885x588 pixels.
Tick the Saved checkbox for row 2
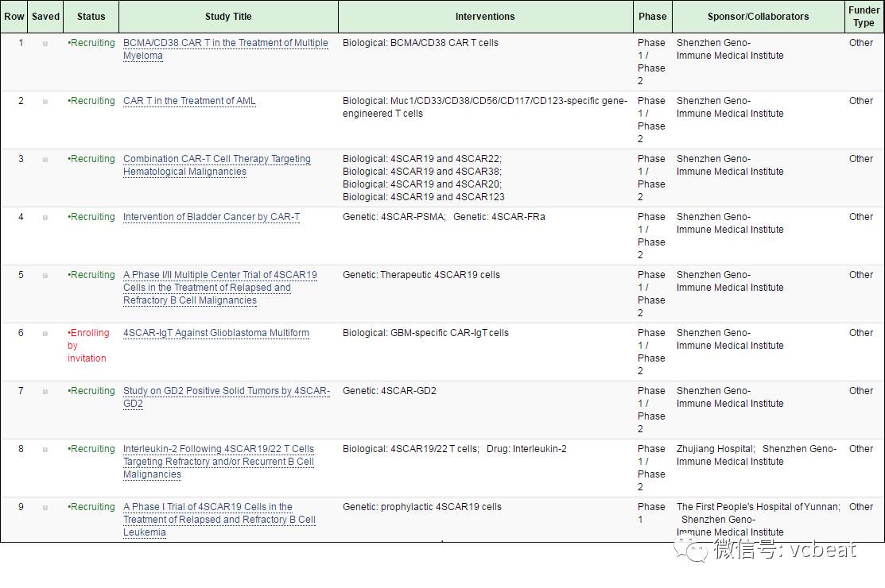click(45, 102)
